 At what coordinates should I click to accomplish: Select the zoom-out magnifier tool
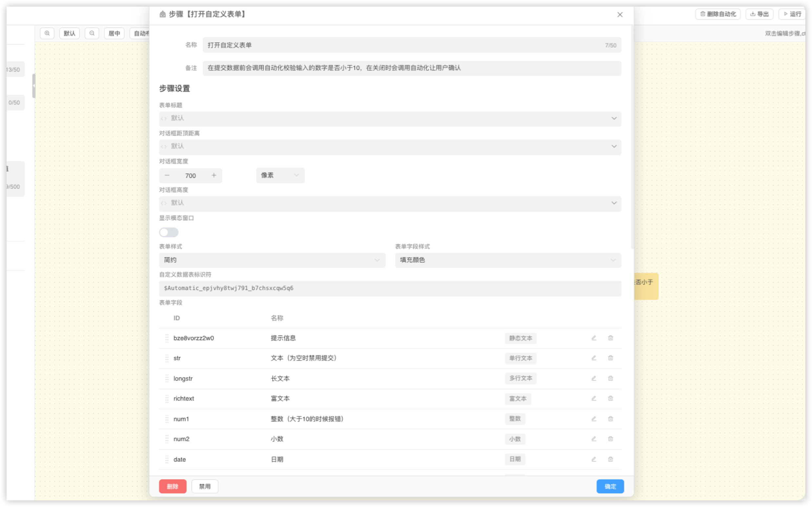click(x=92, y=33)
